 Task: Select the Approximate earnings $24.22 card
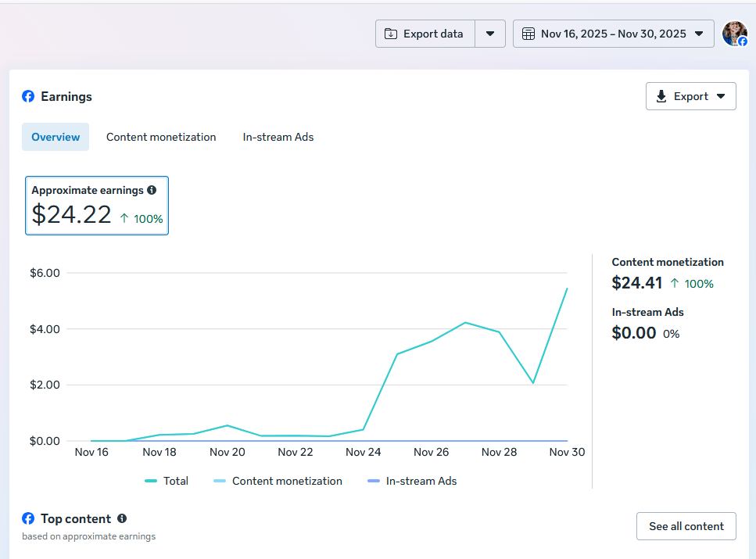[x=97, y=206]
